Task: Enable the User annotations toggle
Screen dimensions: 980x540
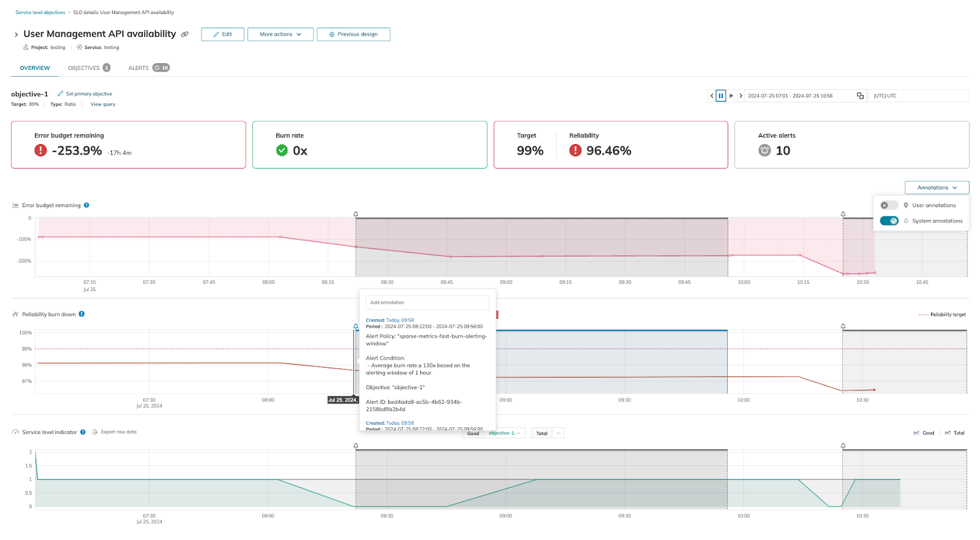Action: pyautogui.click(x=889, y=205)
